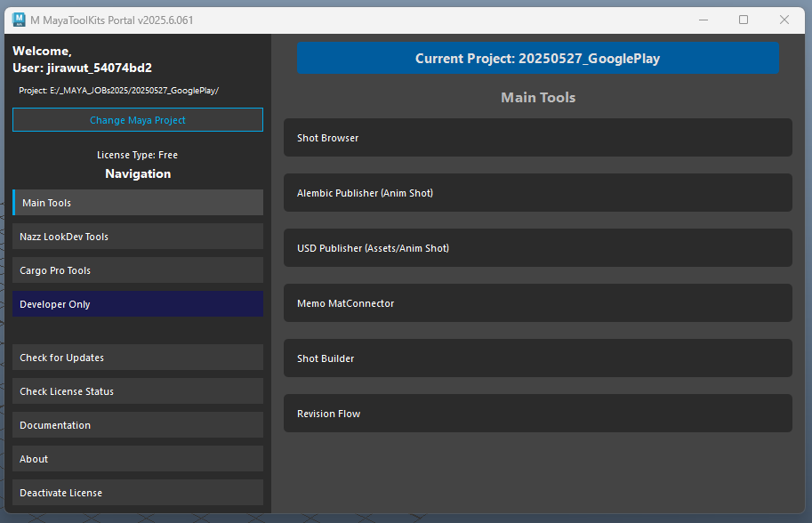
Task: Open the Documentation page
Action: 137,424
